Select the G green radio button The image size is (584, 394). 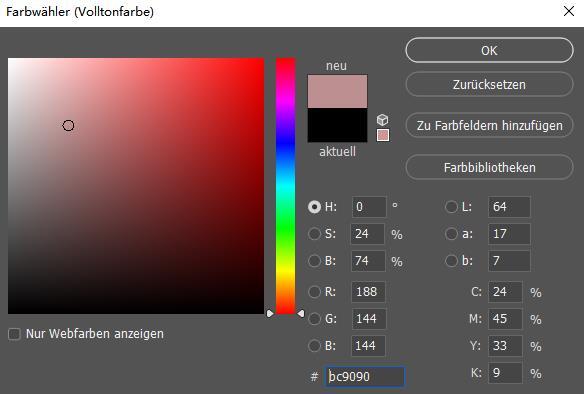coord(314,319)
